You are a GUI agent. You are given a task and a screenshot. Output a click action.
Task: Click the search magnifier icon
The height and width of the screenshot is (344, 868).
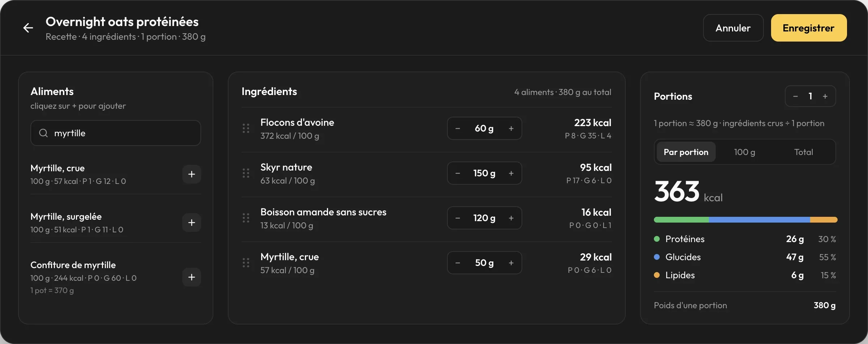point(43,133)
